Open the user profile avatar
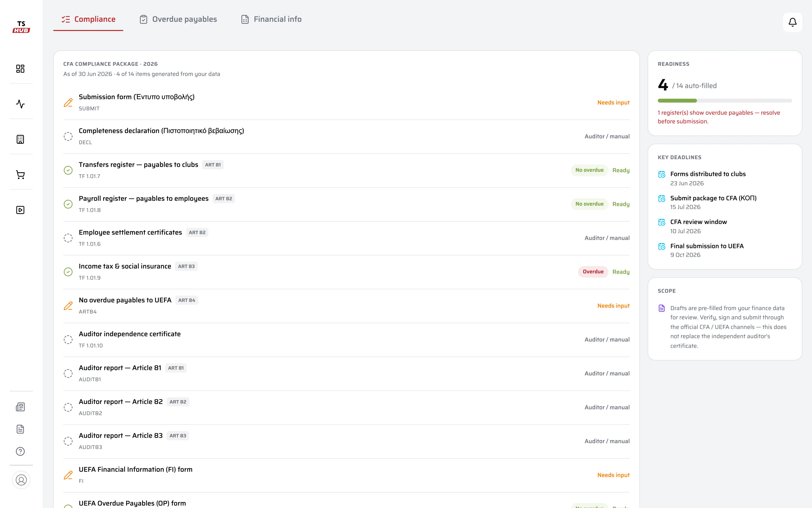This screenshot has width=812, height=508. (x=21, y=480)
